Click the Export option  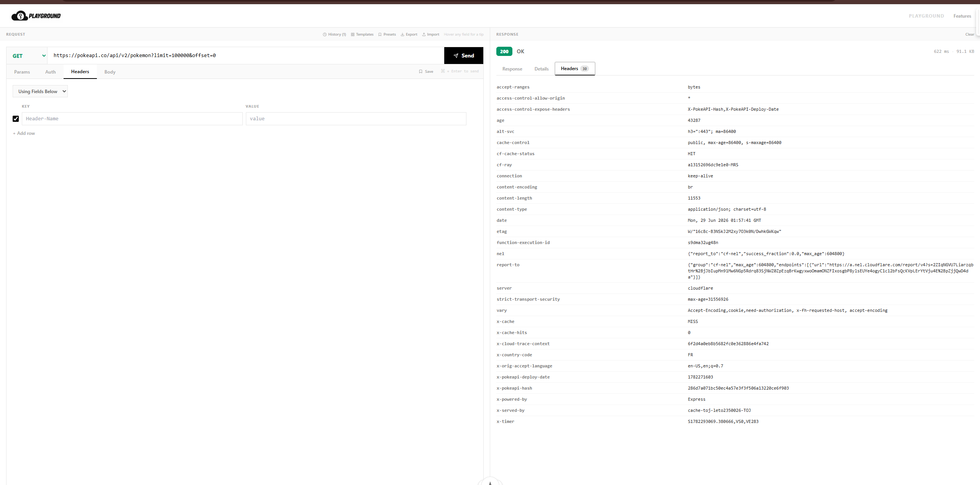409,34
